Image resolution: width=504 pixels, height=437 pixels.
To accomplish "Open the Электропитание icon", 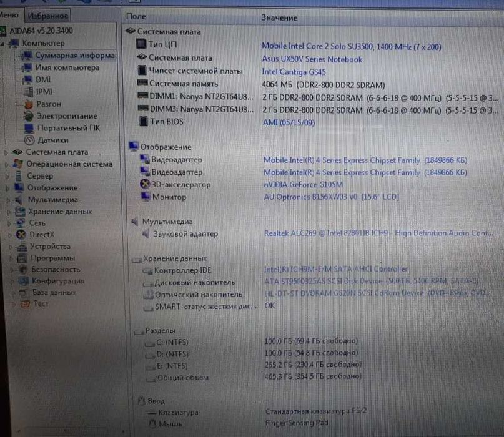I will 29,116.
